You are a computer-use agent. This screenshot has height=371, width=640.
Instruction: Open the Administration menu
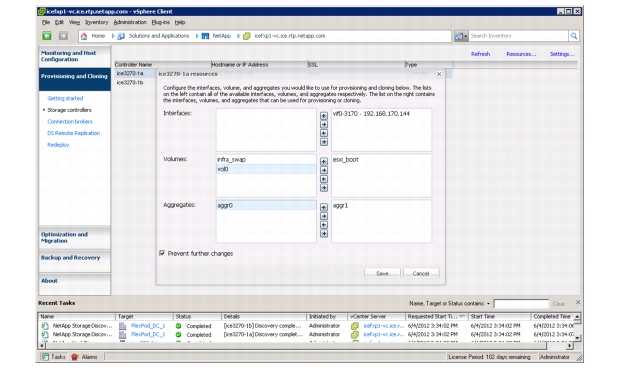pyautogui.click(x=130, y=22)
